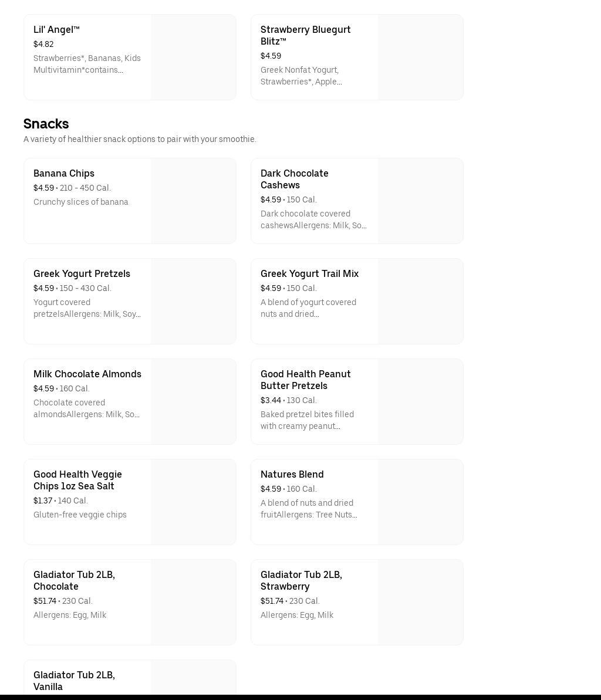The height and width of the screenshot is (700, 601).
Task: Click Greek Yogurt Trail Mix thumbnail image
Action: click(x=420, y=301)
